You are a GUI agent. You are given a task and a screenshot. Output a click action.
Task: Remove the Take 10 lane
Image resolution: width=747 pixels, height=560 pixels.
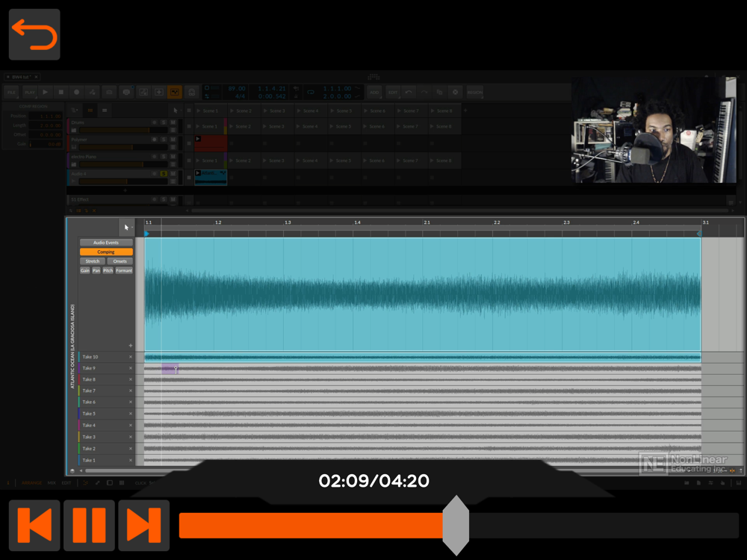coord(131,357)
